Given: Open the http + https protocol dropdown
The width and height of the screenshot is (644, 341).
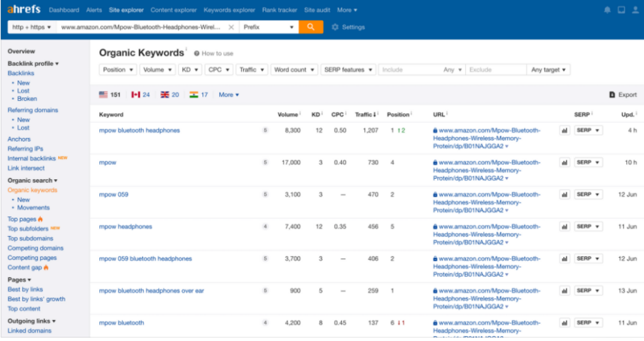Looking at the screenshot, I should pos(32,27).
